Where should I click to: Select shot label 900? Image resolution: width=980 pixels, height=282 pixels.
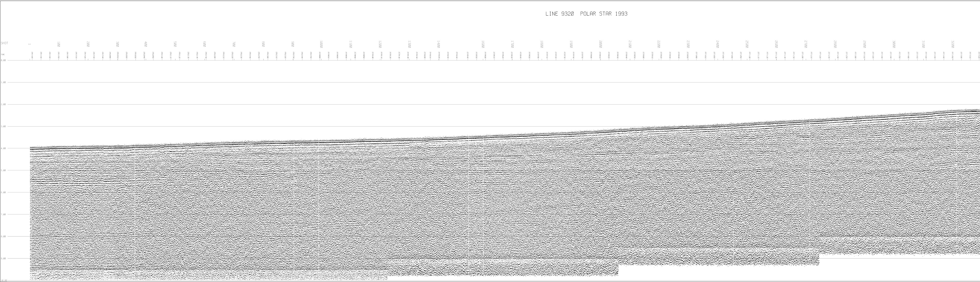click(x=293, y=44)
